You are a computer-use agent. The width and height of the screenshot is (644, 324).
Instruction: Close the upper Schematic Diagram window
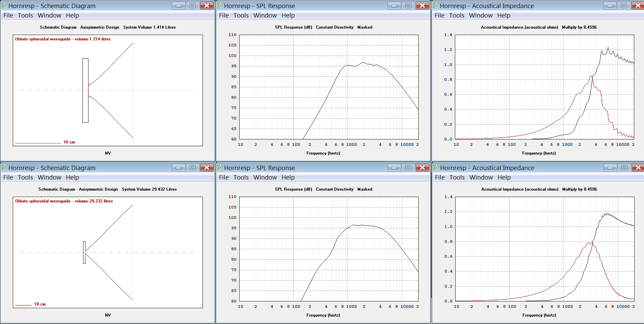tap(207, 5)
